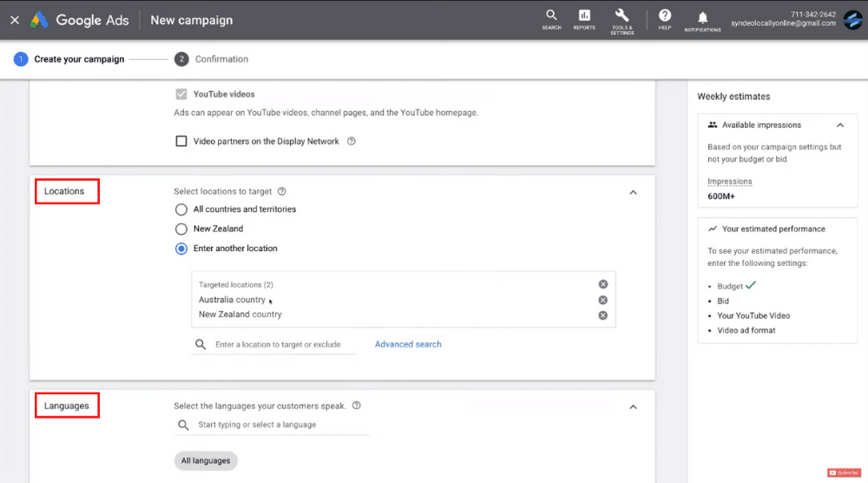Click the Weekly estimates heading
This screenshot has width=868, height=483.
(733, 96)
